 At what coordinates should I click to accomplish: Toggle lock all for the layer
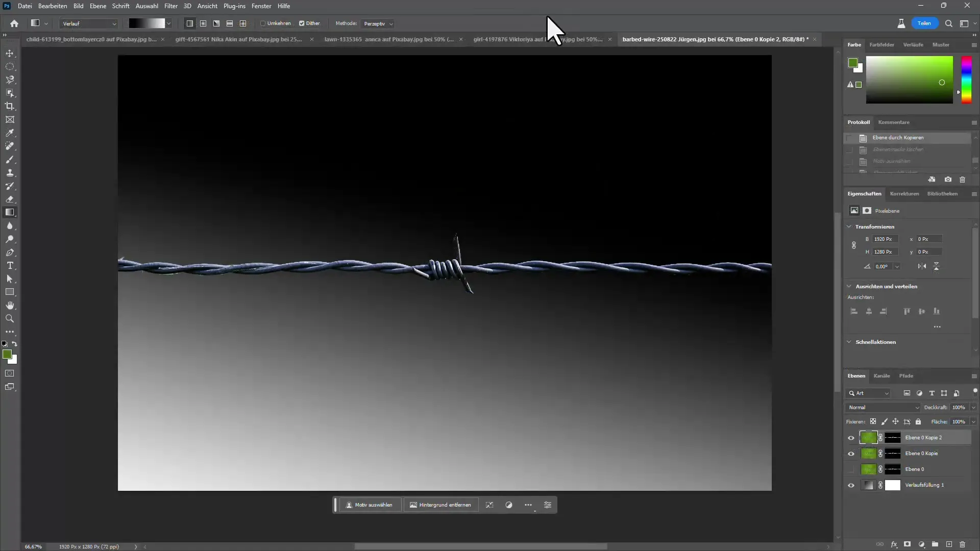918,422
